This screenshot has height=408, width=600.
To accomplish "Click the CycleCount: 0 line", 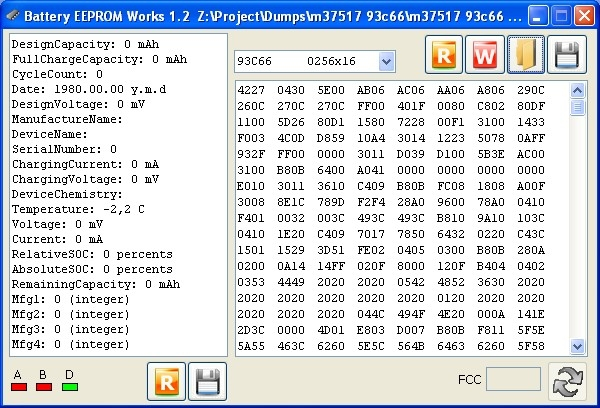I will pos(57,74).
